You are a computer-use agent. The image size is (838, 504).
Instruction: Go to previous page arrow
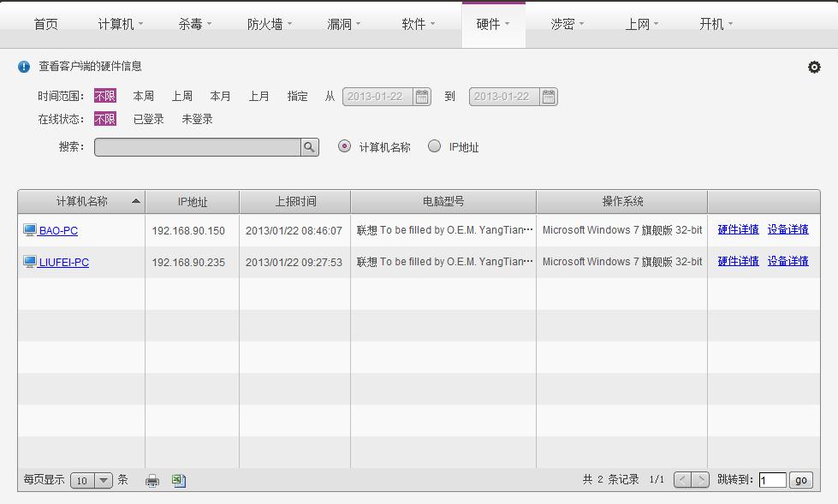point(682,479)
